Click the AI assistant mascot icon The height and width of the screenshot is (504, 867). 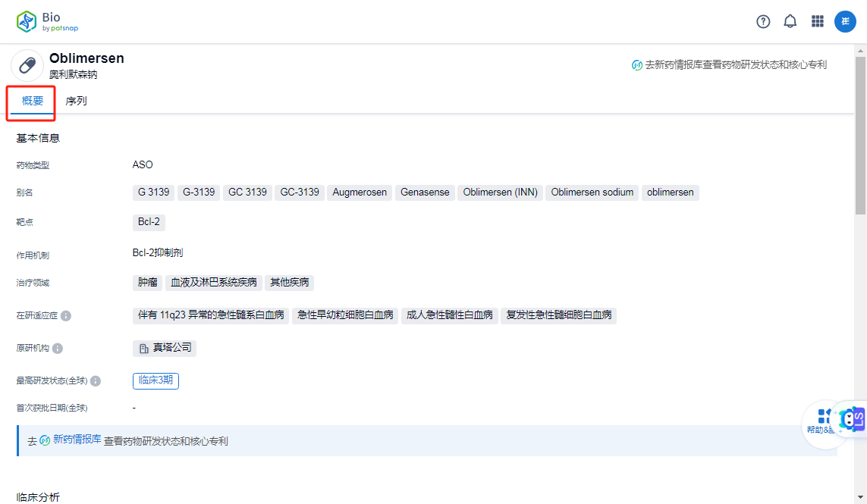coord(851,418)
